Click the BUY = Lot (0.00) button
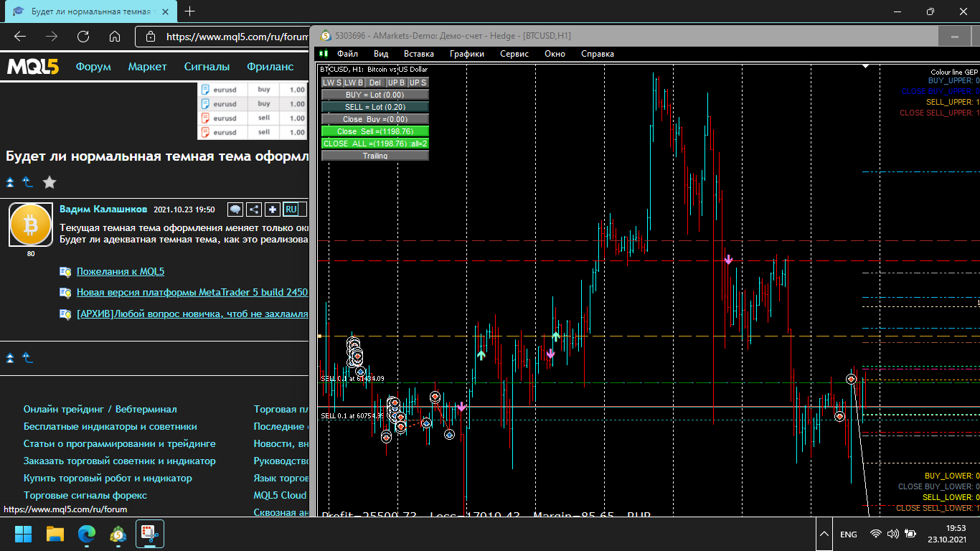 click(375, 95)
